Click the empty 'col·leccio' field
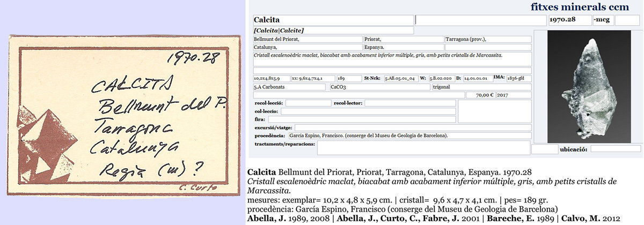 [369, 111]
